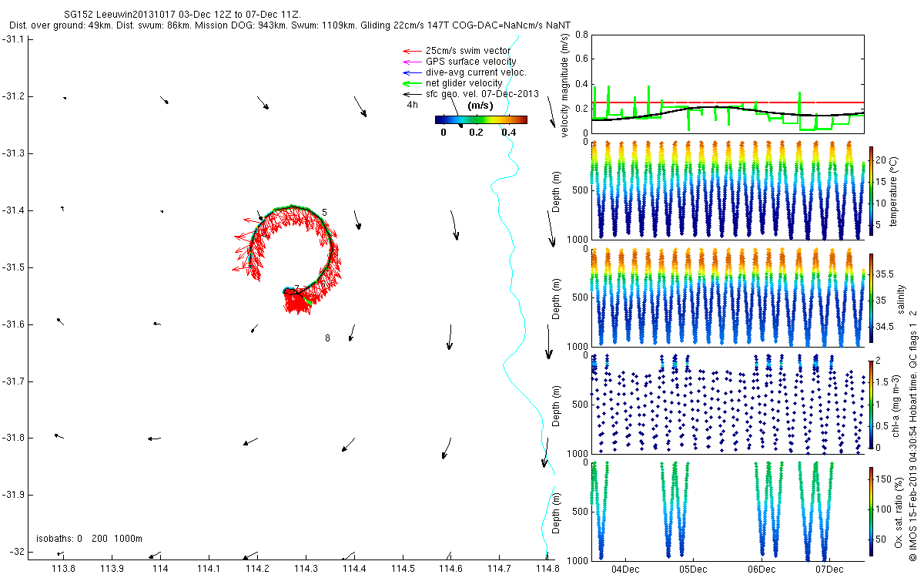The image size is (924, 578).
Task: Click waypoint marker 8 on the map
Action: tap(327, 338)
